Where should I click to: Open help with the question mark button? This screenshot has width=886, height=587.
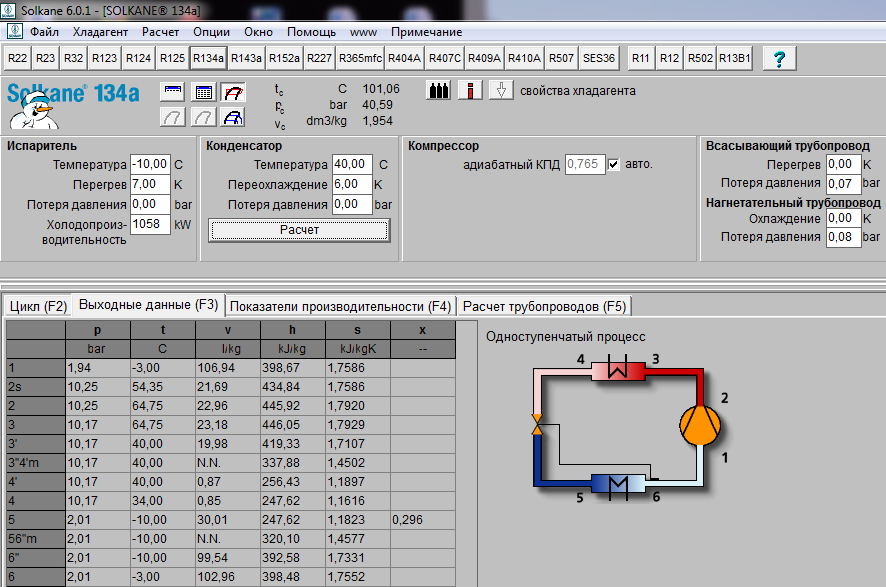click(x=779, y=58)
